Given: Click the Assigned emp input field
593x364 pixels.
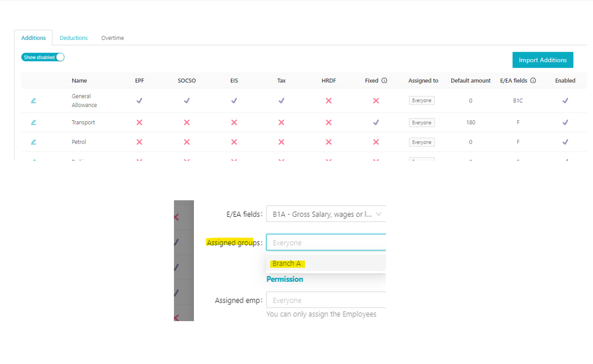Looking at the screenshot, I should tap(326, 300).
